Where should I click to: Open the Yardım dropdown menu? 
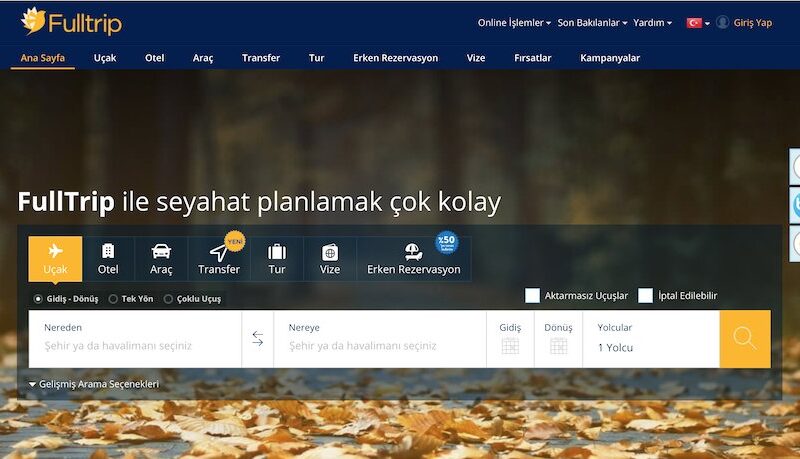(653, 22)
